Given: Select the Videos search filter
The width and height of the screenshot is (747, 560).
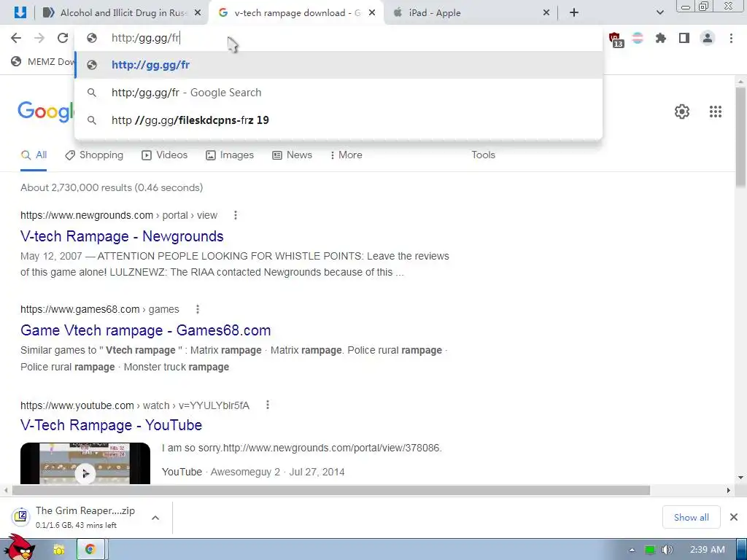Looking at the screenshot, I should [x=164, y=155].
